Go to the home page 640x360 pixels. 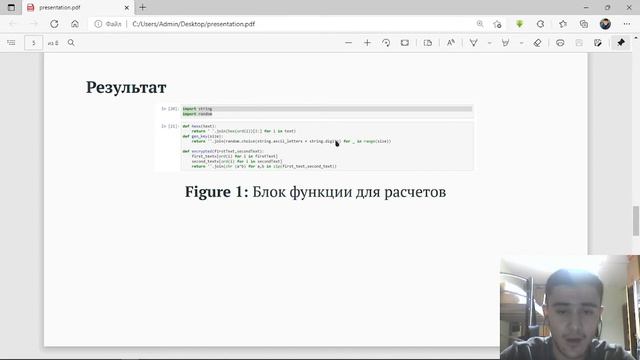(75, 24)
